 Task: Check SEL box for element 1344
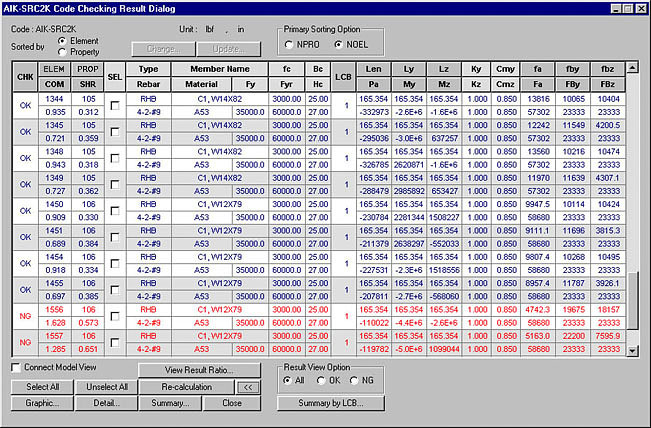point(115,103)
